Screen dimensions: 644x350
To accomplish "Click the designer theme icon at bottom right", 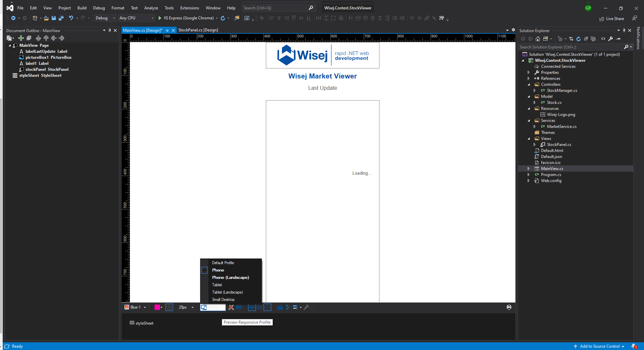I will [509, 307].
